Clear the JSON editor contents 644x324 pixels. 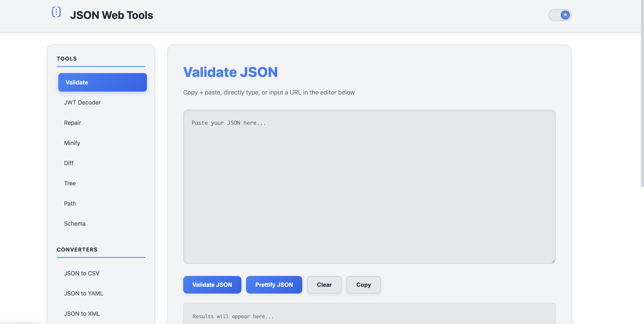point(324,284)
